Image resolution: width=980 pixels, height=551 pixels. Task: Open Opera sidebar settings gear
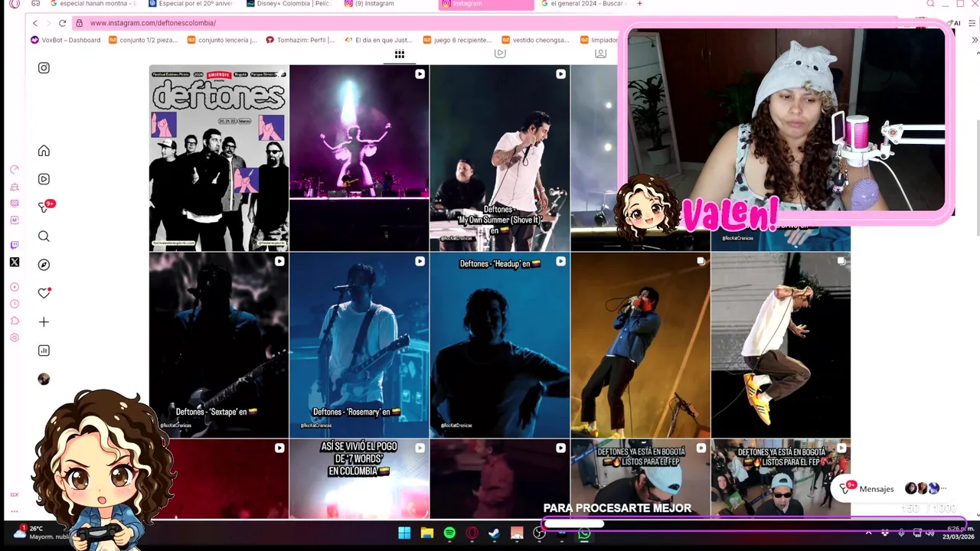(15, 337)
